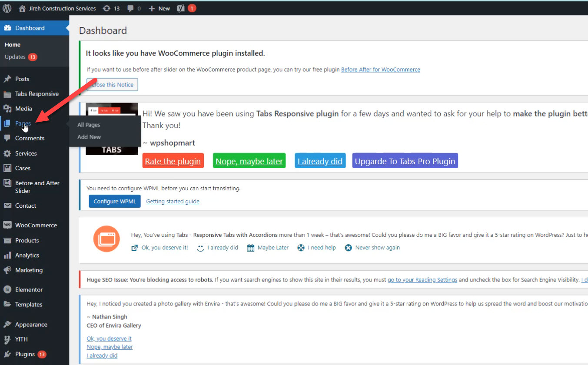Viewport: 588px width, 365px height.
Task: Open the Getting started guide link
Action: (173, 202)
